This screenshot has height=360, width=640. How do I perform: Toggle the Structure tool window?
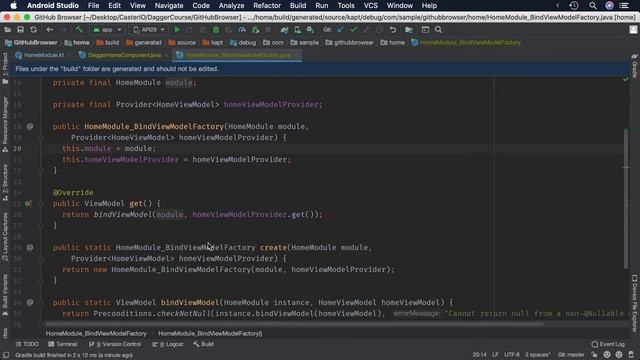[5, 182]
